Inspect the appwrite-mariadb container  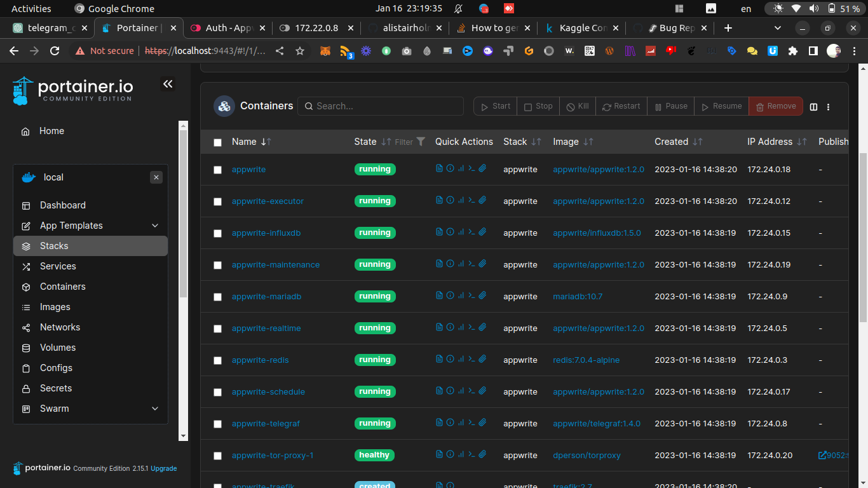point(450,296)
